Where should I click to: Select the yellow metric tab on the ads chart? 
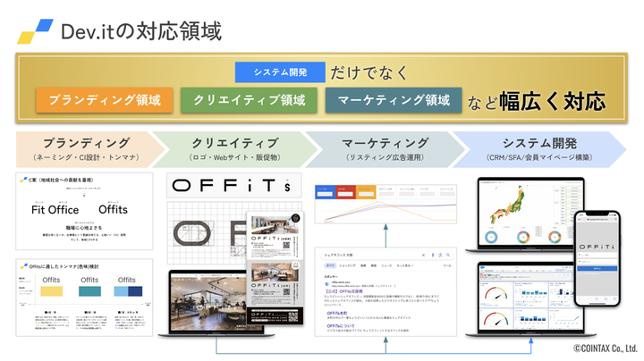coord(366,192)
